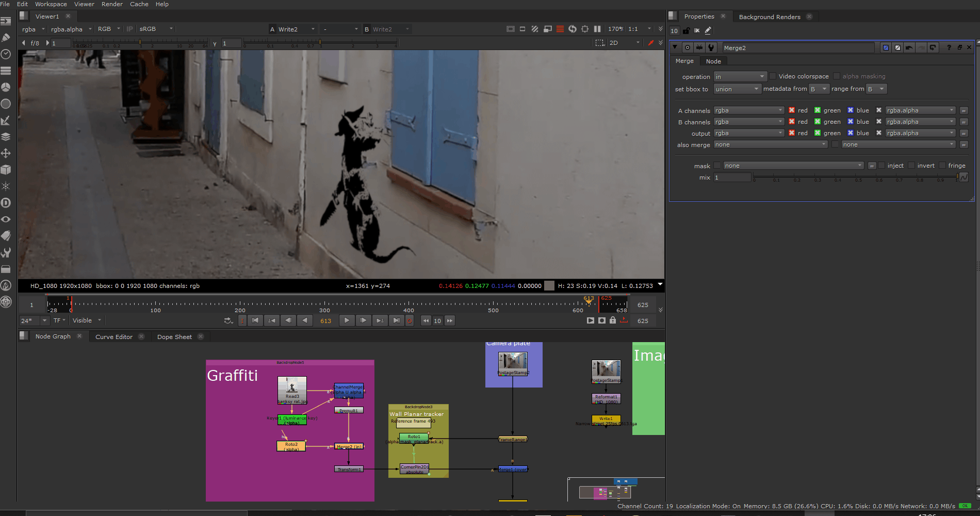Clear all properties panels icon
The height and width of the screenshot is (516, 980).
click(697, 30)
